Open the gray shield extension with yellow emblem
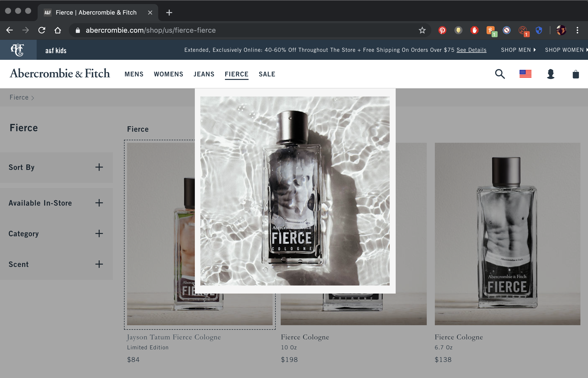588x378 pixels. 458,30
